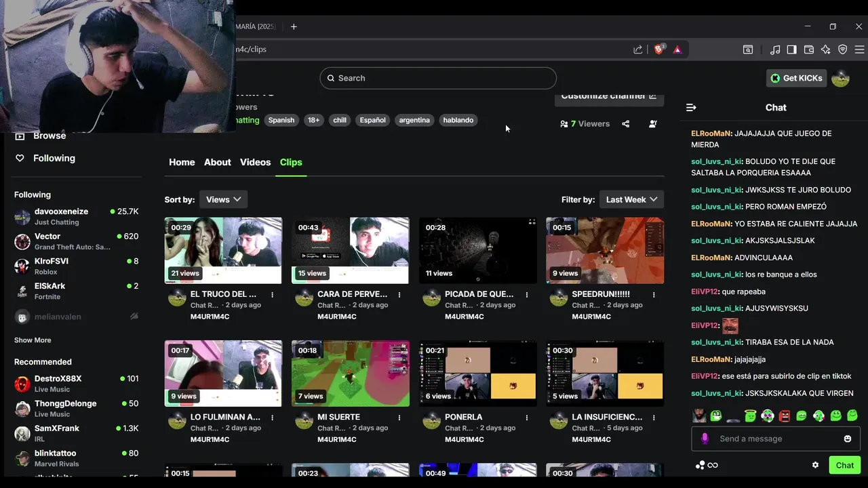Collapse the chat panel arrow icon

coord(691,108)
